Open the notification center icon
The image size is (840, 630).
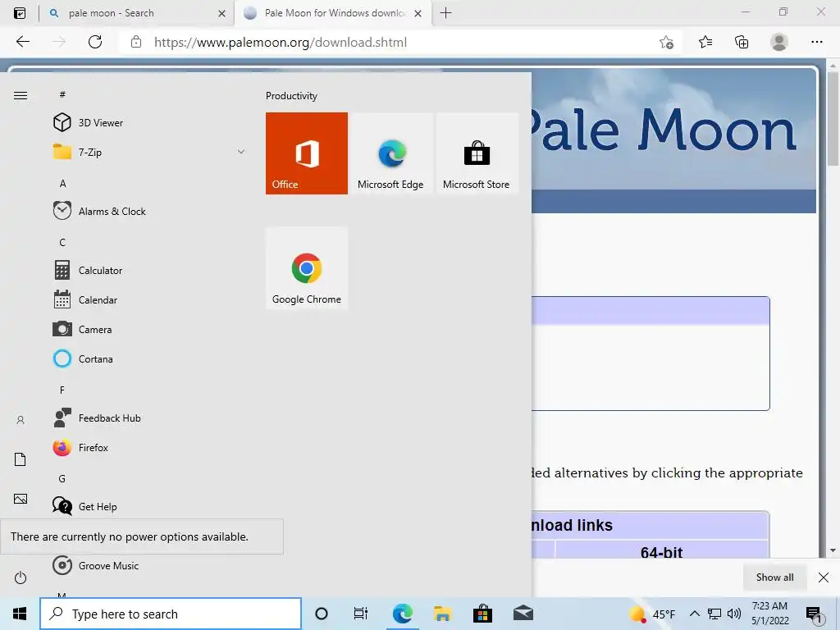pyautogui.click(x=814, y=614)
